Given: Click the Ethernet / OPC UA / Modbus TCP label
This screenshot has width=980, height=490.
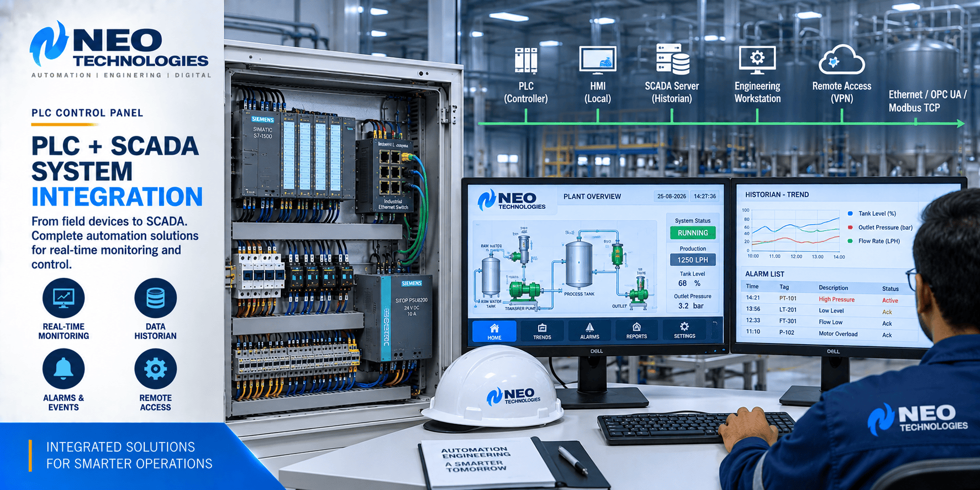Looking at the screenshot, I should coord(928,101).
